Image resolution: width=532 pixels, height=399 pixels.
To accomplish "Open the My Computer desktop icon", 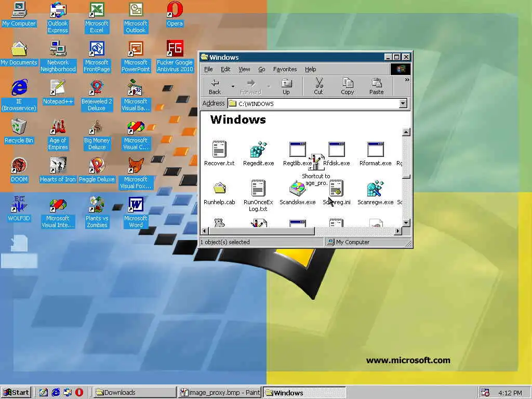I will (19, 14).
